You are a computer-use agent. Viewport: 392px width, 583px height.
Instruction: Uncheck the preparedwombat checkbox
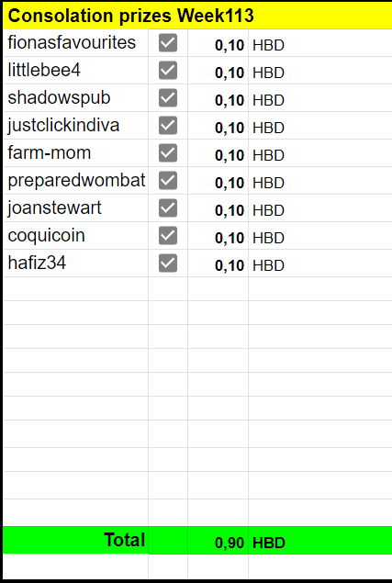pos(168,180)
